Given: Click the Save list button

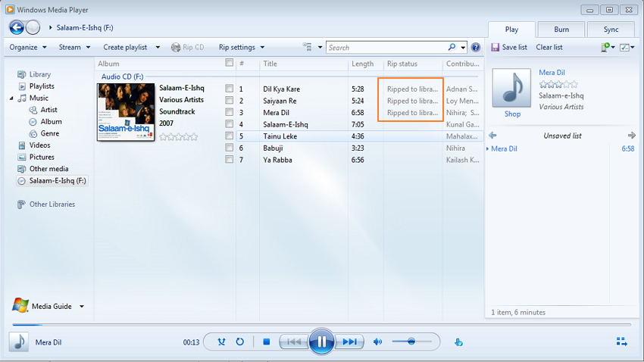Looking at the screenshot, I should 509,47.
